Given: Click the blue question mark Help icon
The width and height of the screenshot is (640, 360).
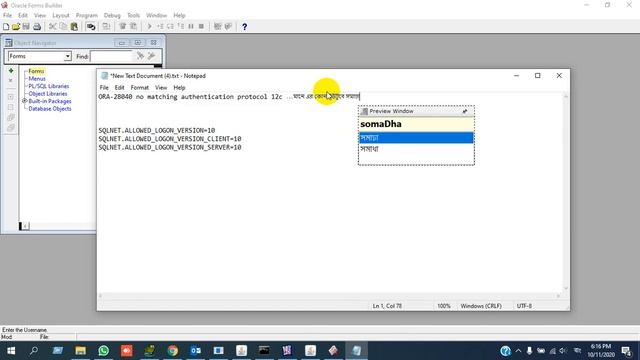Looking at the screenshot, I should 244,27.
